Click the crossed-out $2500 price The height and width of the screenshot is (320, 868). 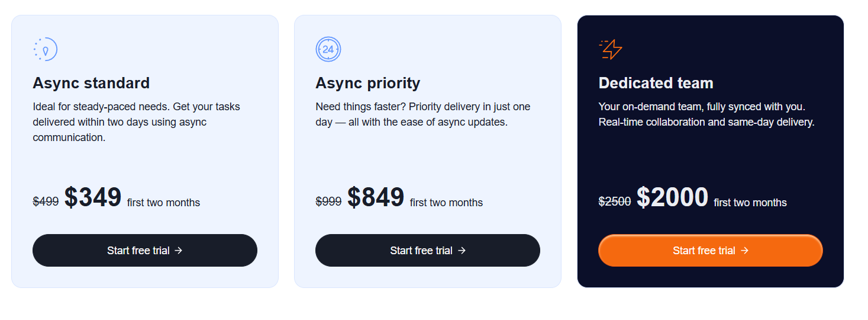[x=614, y=202]
